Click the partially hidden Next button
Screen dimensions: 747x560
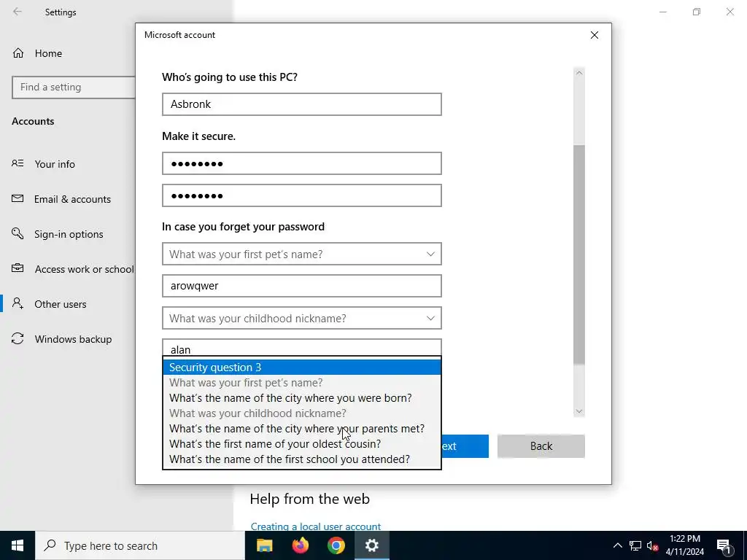click(465, 446)
